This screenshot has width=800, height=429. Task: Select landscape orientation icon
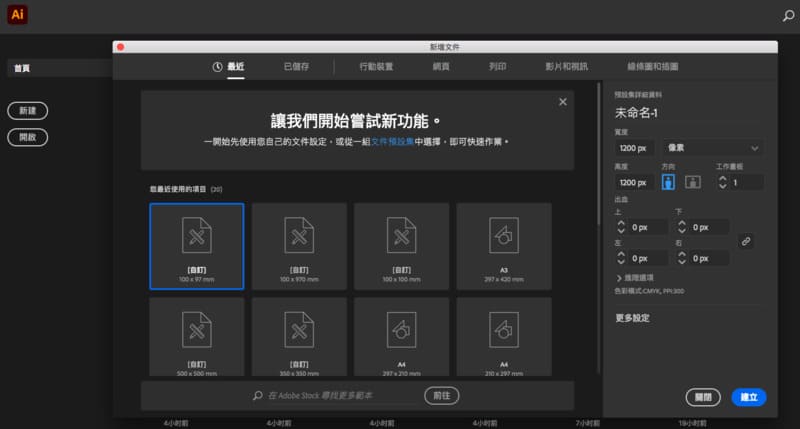[692, 182]
